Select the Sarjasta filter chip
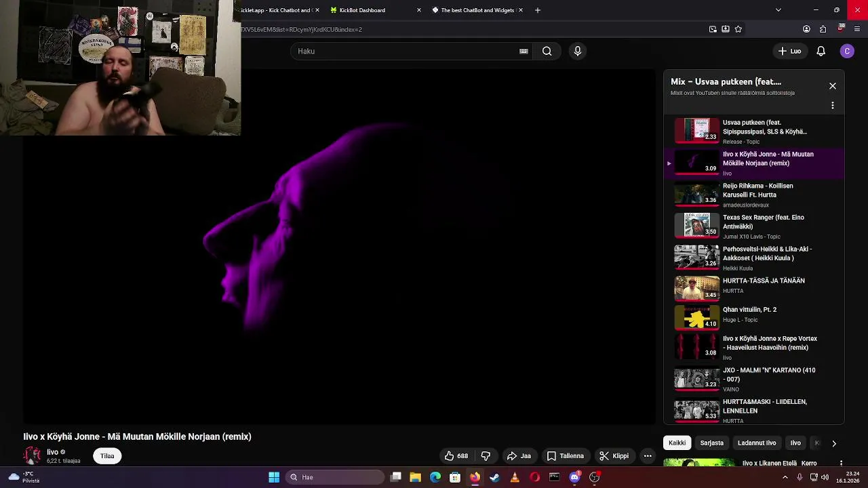868x488 pixels. point(711,443)
